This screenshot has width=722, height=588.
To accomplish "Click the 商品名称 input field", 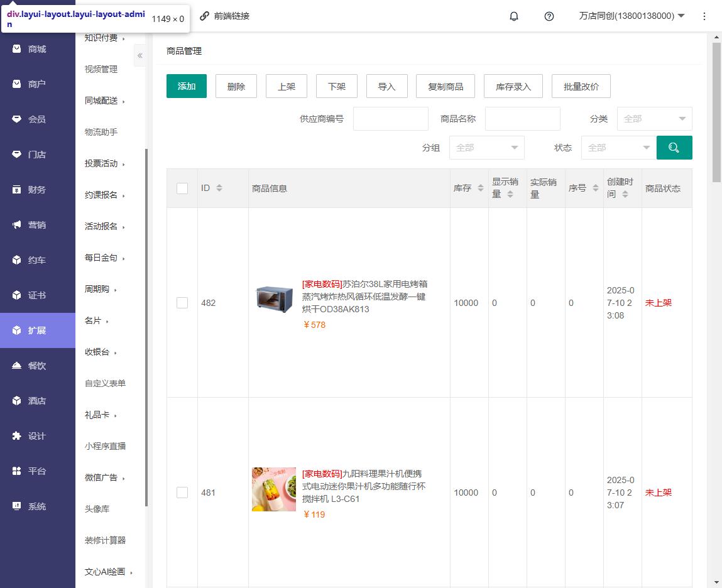I will (x=522, y=119).
